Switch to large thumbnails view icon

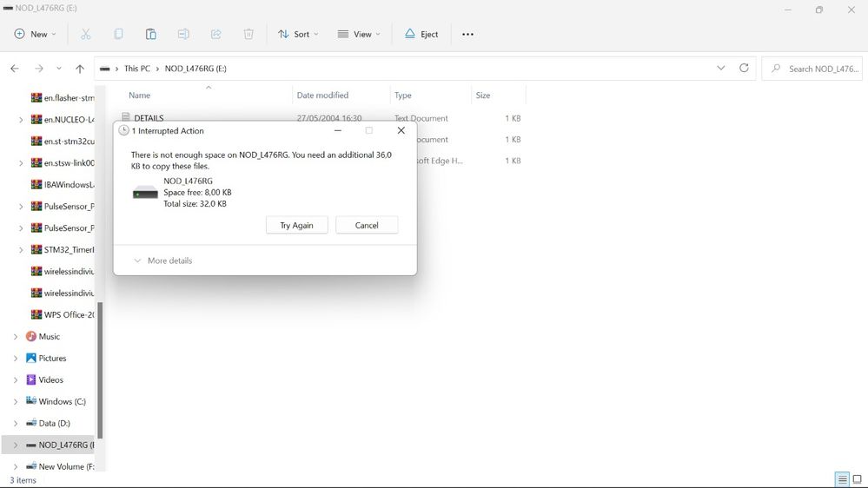(x=857, y=479)
